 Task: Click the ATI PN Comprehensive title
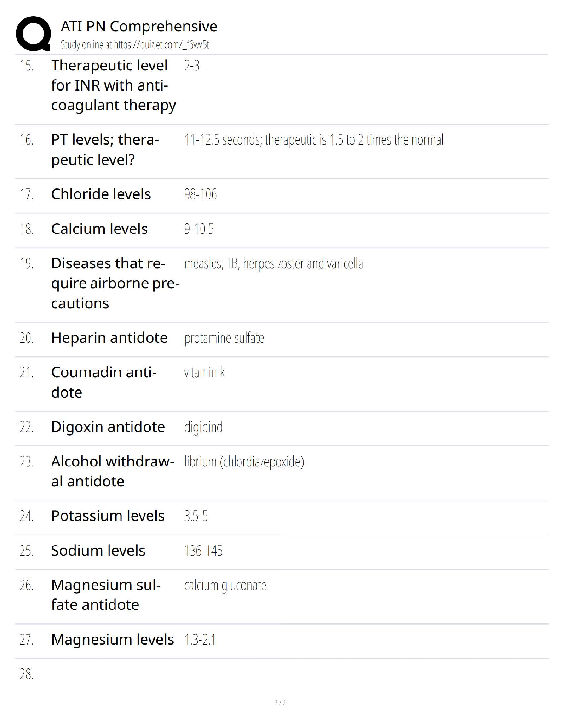tap(139, 26)
